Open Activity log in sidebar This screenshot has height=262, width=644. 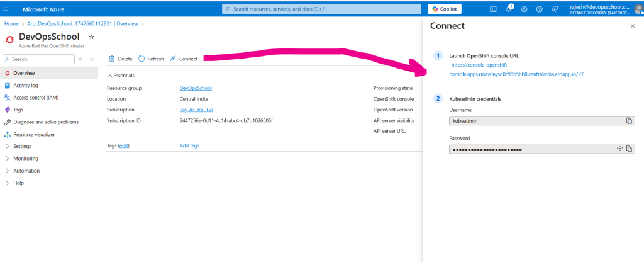point(25,85)
